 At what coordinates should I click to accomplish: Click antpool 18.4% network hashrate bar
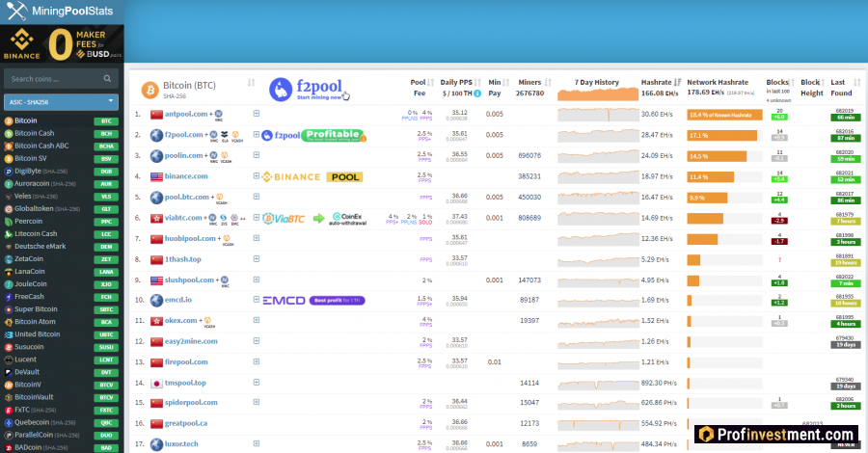[724, 115]
